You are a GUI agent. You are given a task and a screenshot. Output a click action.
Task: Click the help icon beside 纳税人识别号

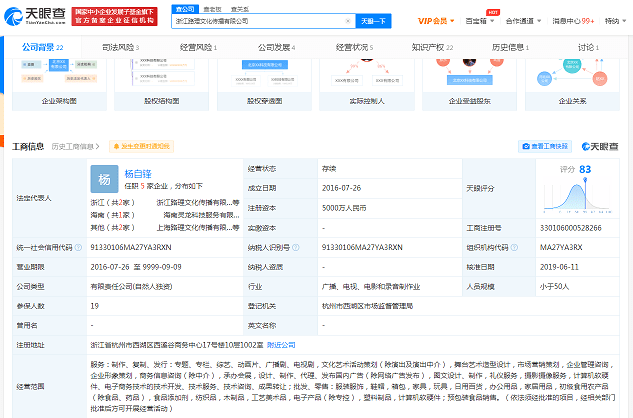tap(296, 248)
